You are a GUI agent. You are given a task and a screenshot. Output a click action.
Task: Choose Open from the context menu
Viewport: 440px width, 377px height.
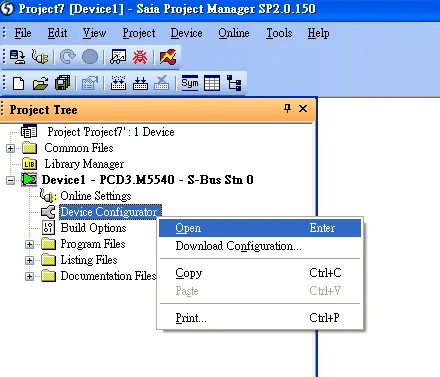tap(260, 228)
